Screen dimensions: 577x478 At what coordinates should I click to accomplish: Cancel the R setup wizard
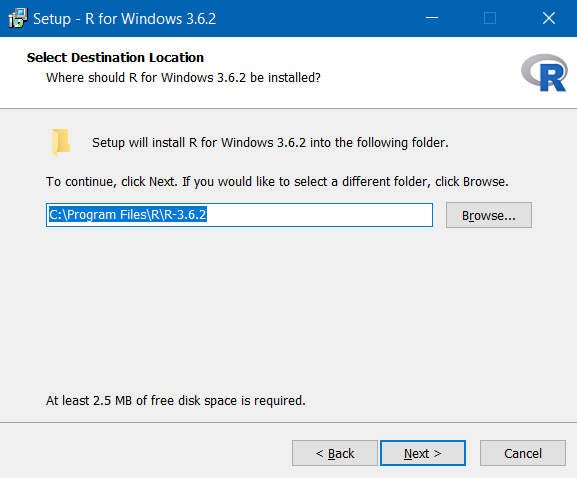point(523,453)
